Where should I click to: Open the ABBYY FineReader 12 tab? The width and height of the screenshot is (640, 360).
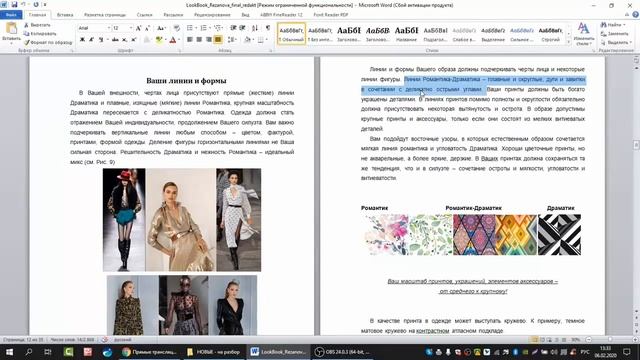point(282,15)
